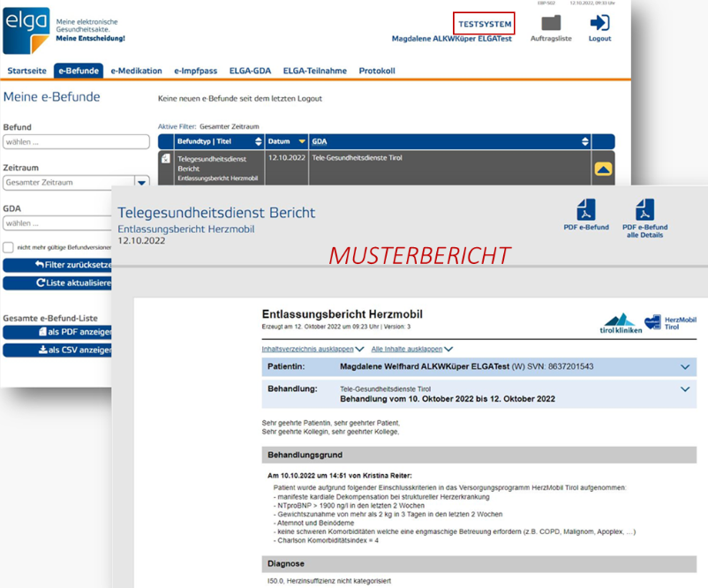
Task: Click 'NTproBNP > 1900 ng/l' line
Action: pyautogui.click(x=349, y=505)
